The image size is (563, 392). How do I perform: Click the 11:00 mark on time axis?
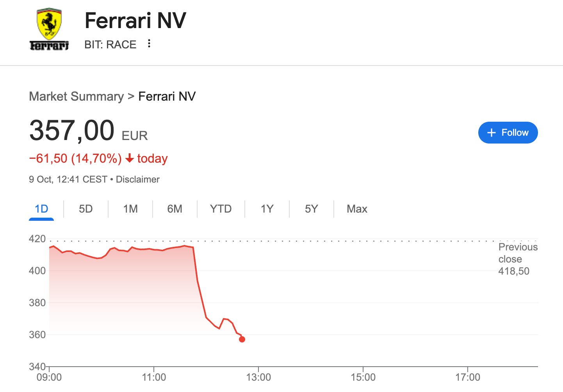pyautogui.click(x=154, y=377)
